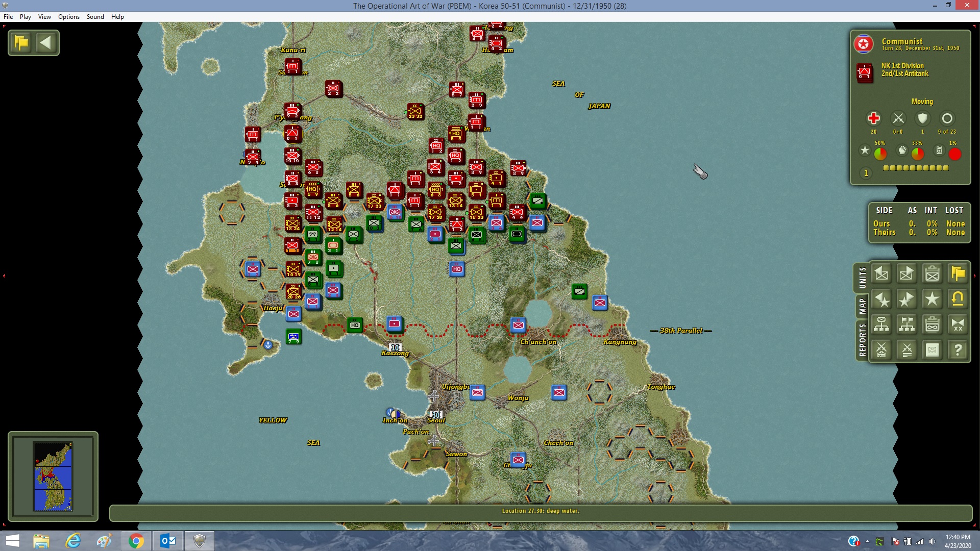Click the Communist flag emblem
The image size is (980, 551).
click(864, 44)
